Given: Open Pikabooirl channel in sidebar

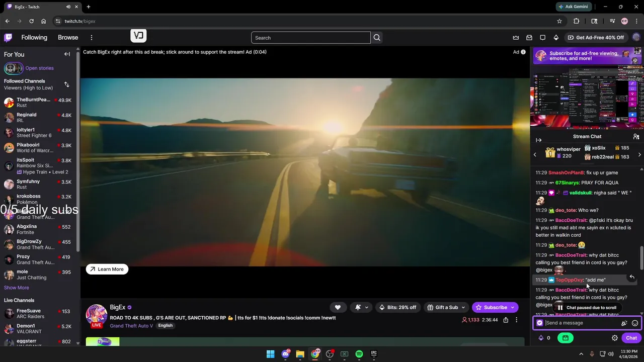Looking at the screenshot, I should [39, 148].
